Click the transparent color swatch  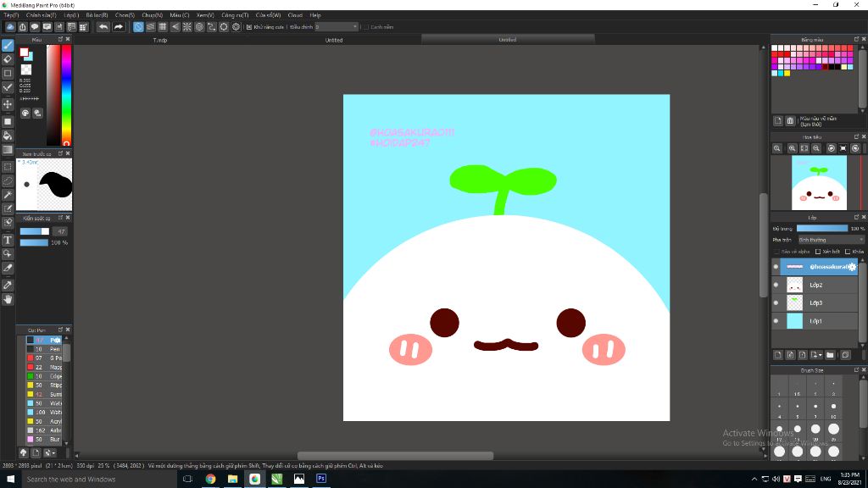pos(26,69)
